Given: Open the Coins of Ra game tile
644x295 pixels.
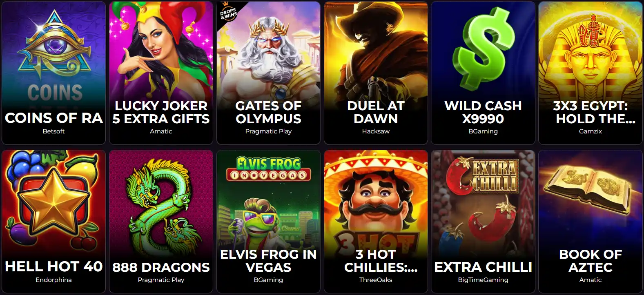Looking at the screenshot, I should pos(53,73).
